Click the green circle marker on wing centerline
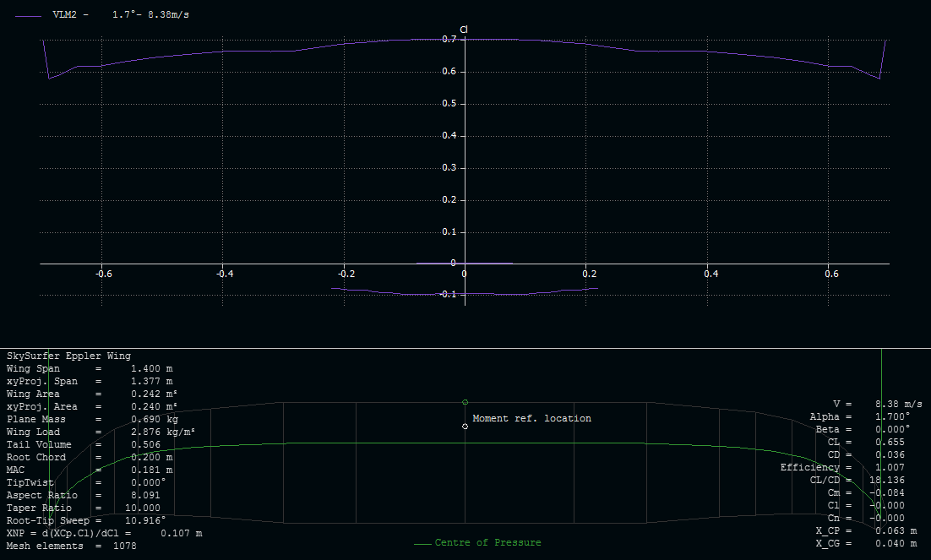Screen dimensions: 931x560 click(x=465, y=402)
